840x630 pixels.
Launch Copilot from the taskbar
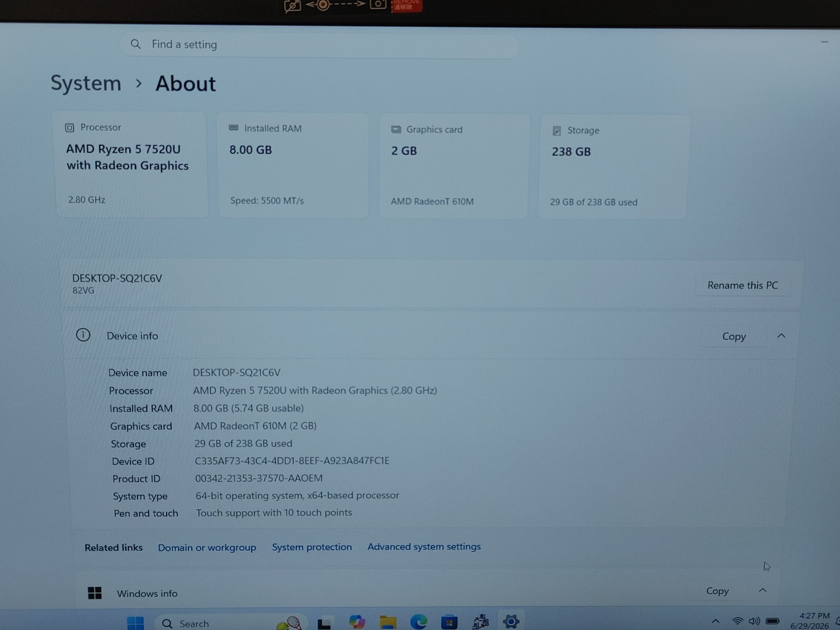coord(357,622)
